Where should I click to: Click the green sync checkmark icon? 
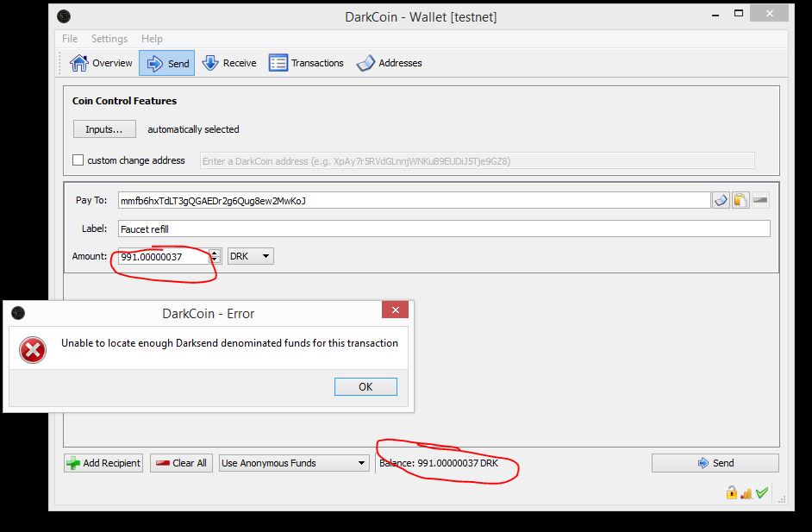pyautogui.click(x=762, y=492)
